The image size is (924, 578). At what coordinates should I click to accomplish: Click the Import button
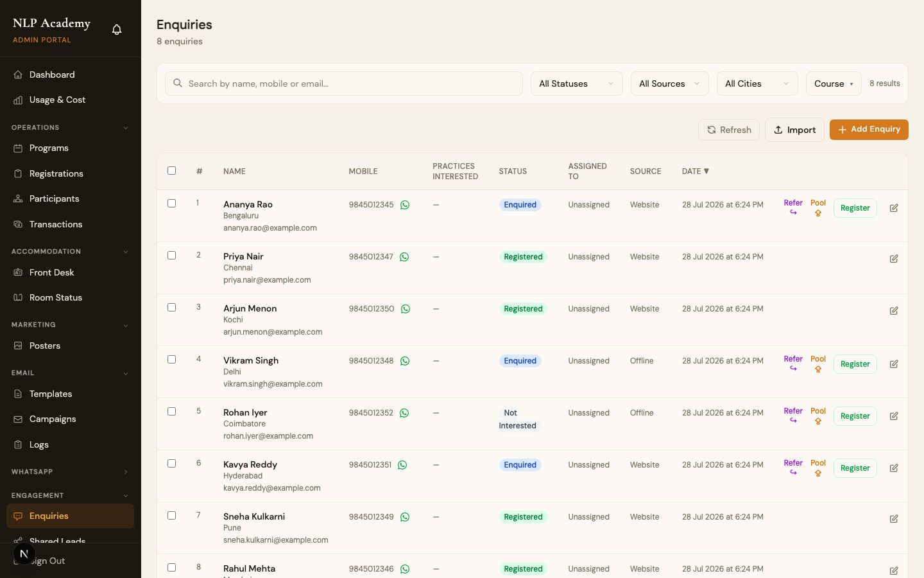(x=794, y=130)
